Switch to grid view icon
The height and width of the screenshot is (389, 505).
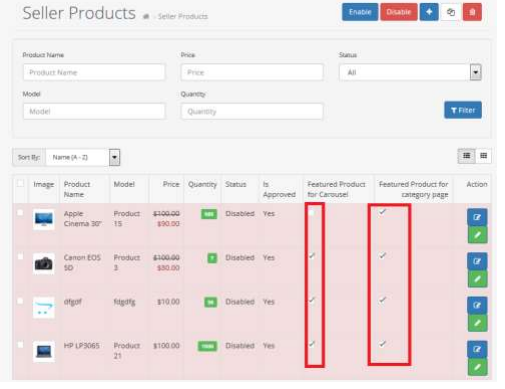483,156
